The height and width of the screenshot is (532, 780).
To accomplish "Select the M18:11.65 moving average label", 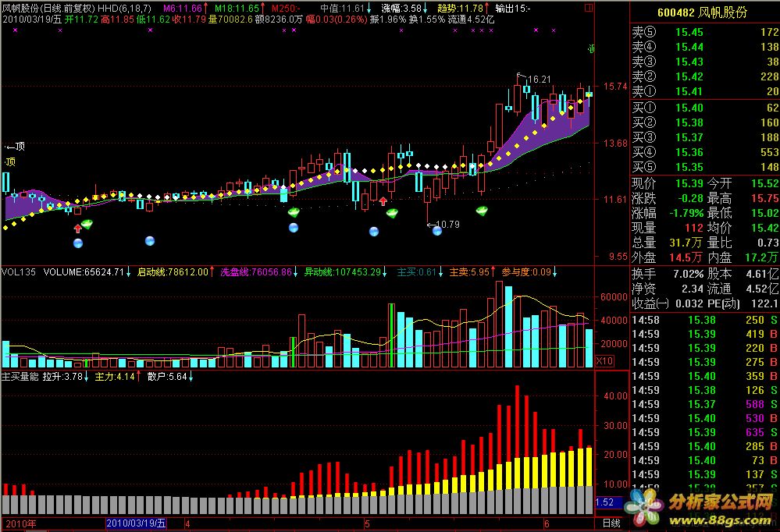I will click(240, 8).
